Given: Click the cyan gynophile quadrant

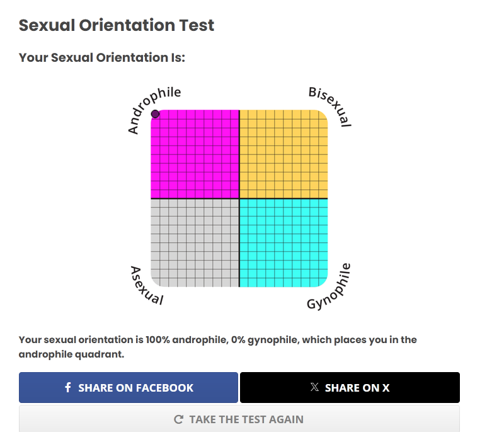Looking at the screenshot, I should pyautogui.click(x=283, y=243).
